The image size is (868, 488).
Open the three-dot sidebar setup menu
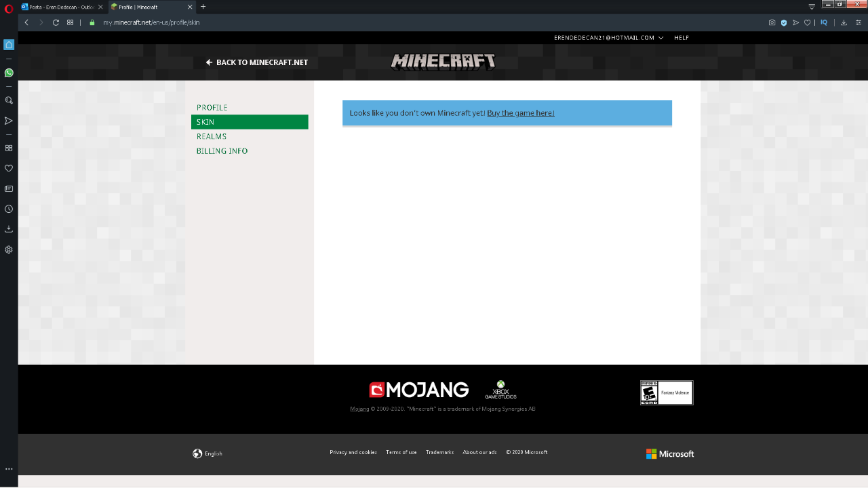pos(9,469)
